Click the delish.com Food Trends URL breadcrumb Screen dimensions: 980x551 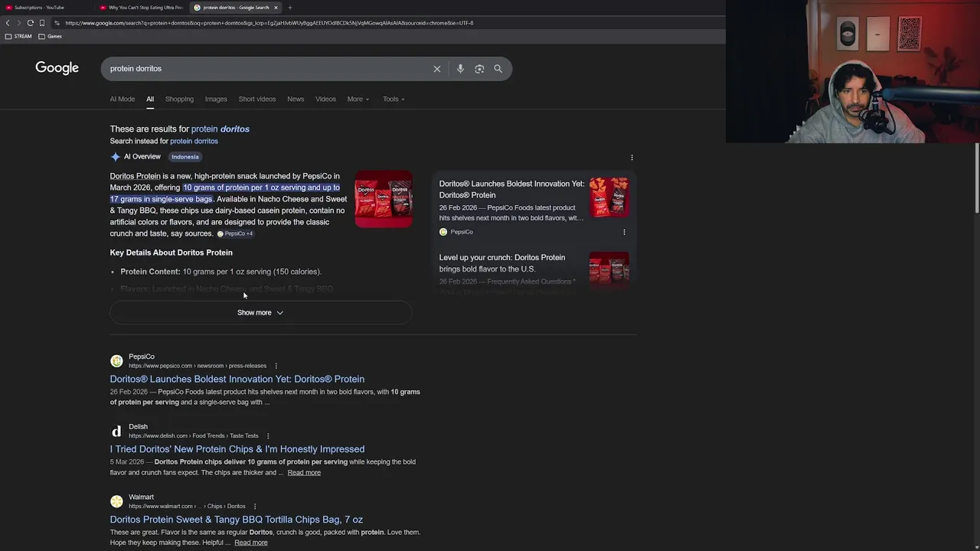point(194,436)
